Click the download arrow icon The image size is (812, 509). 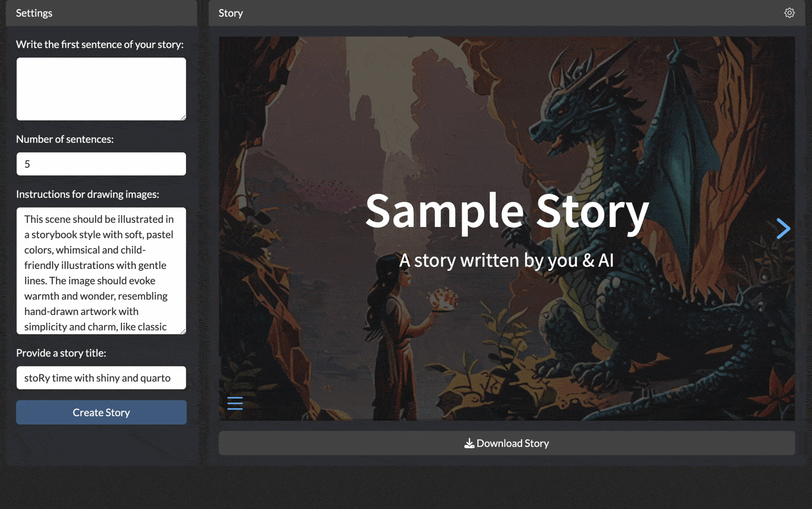click(x=469, y=443)
